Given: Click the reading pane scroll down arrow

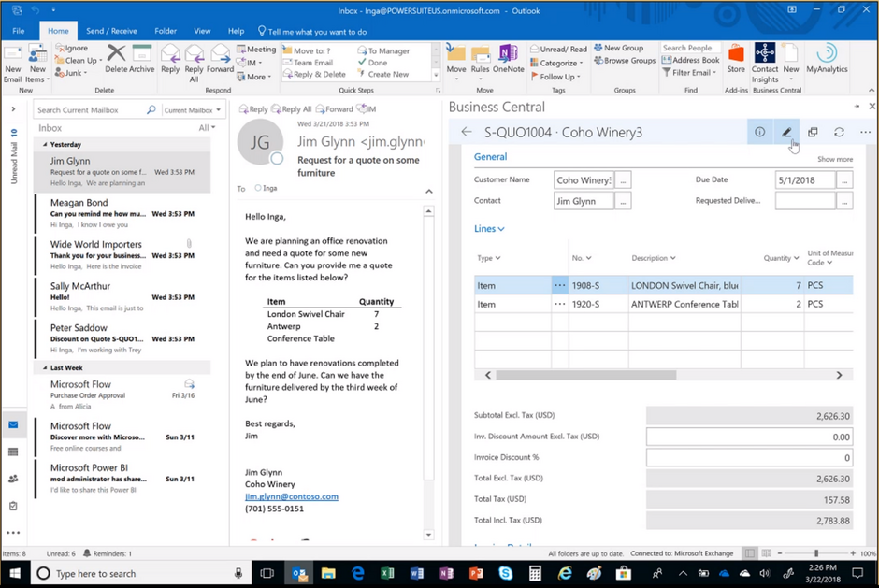Looking at the screenshot, I should pos(429,535).
